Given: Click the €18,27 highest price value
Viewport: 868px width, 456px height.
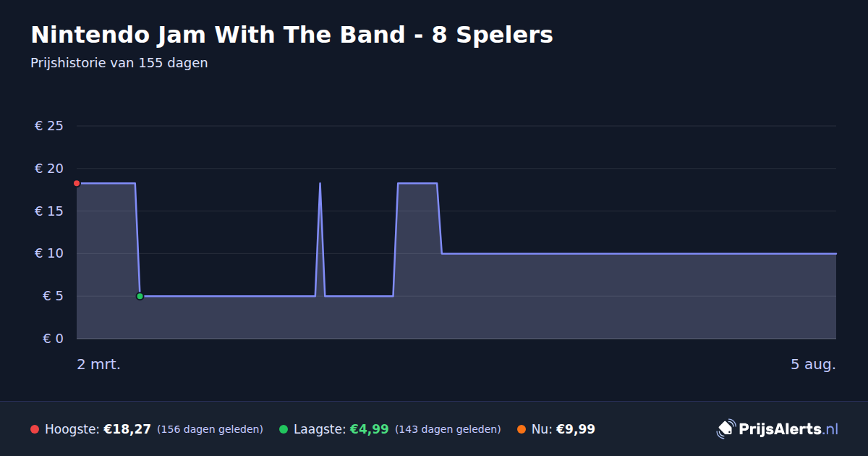Looking at the screenshot, I should click(127, 429).
